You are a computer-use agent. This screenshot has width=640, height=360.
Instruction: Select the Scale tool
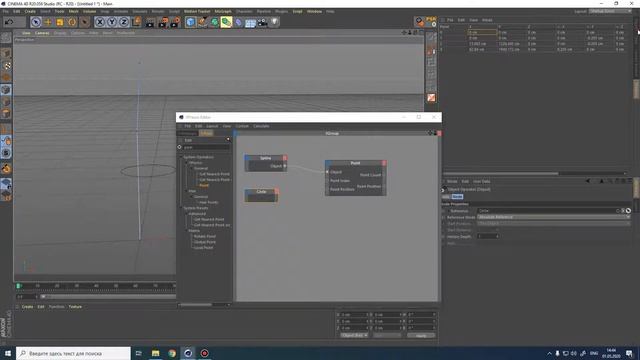click(x=60, y=22)
